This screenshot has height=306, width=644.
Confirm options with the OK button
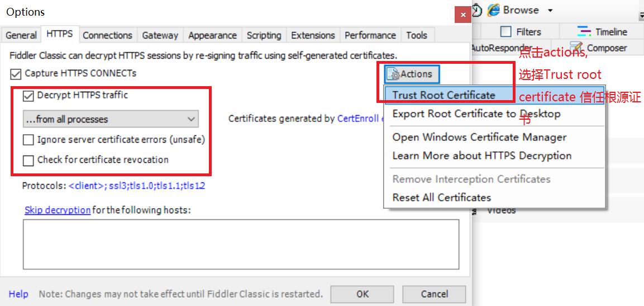[x=362, y=294]
